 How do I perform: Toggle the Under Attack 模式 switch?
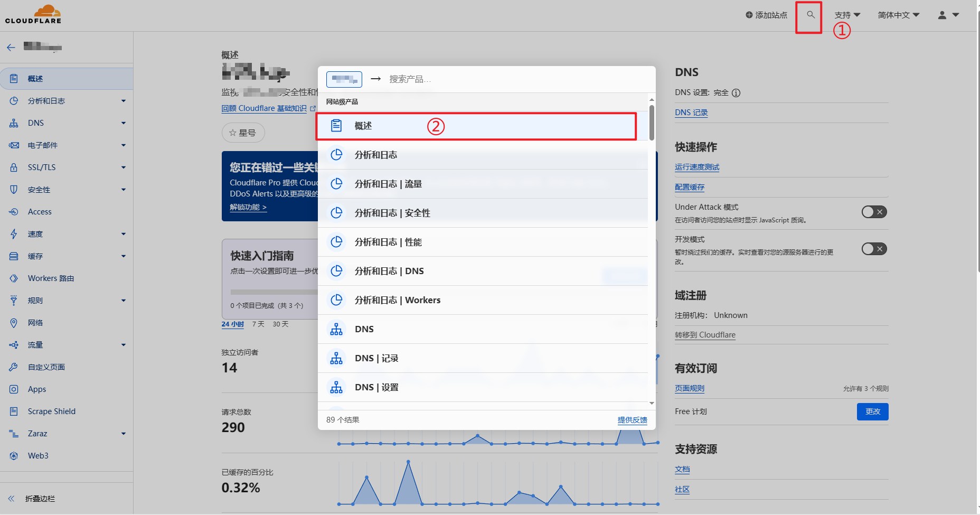[874, 212]
